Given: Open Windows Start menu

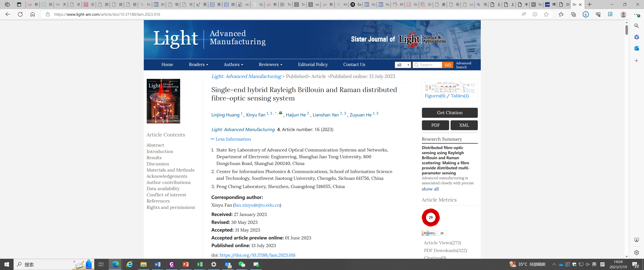Looking at the screenshot, I should pyautogui.click(x=7, y=264).
